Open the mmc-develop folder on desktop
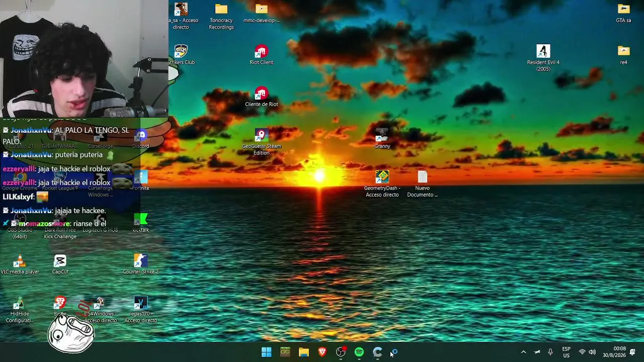Viewport: 644px width, 362px height. coord(261,14)
